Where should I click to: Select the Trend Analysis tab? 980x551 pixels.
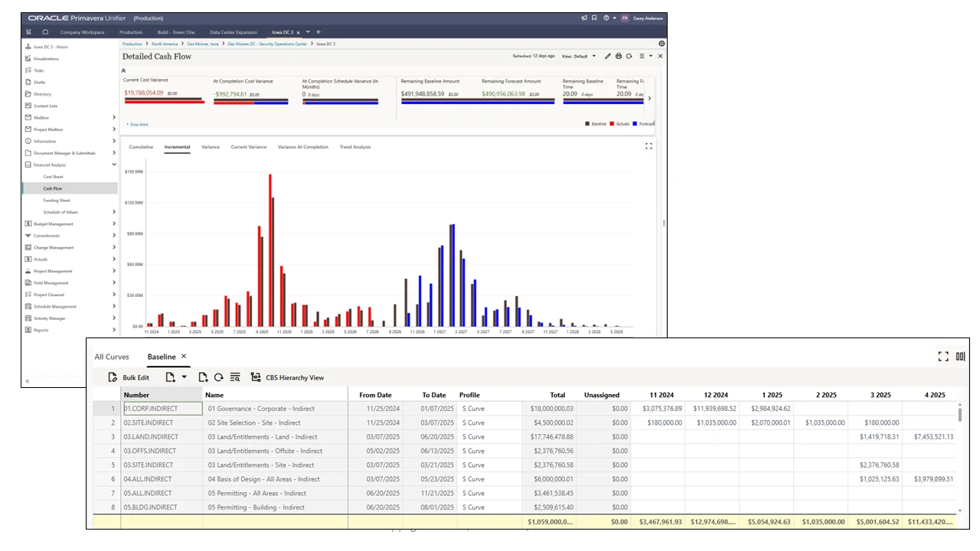tap(355, 147)
